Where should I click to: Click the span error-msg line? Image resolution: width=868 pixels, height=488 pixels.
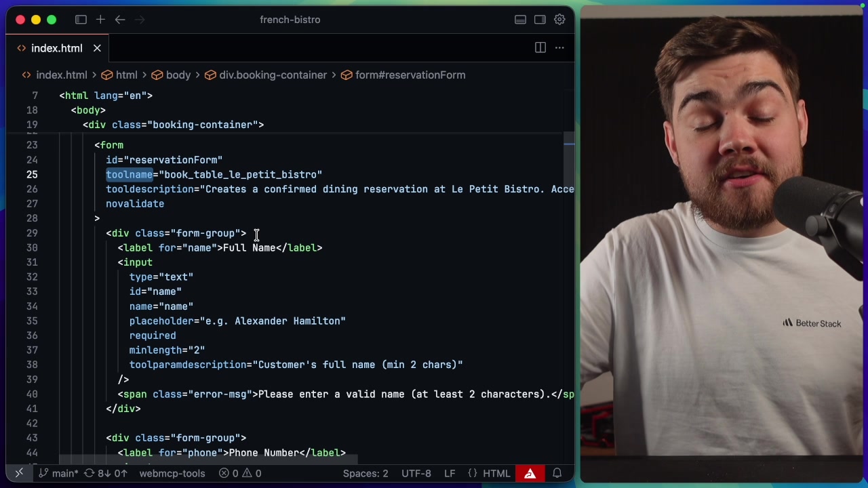pyautogui.click(x=346, y=394)
